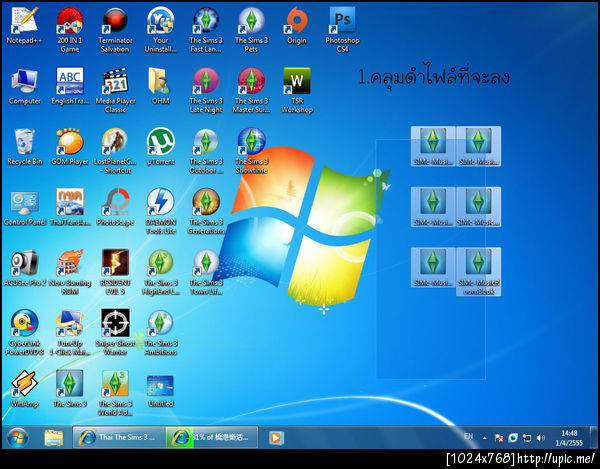The image size is (600, 469).
Task: Open the clock showing 14:48
Action: 569,438
